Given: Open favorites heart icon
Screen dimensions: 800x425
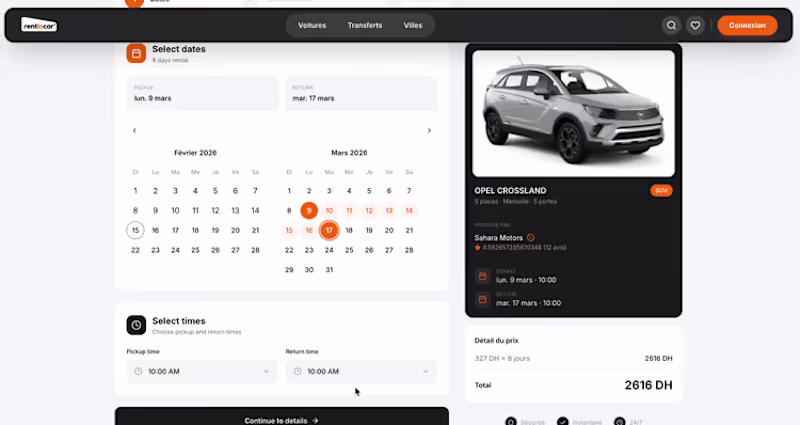Looking at the screenshot, I should click(x=695, y=25).
